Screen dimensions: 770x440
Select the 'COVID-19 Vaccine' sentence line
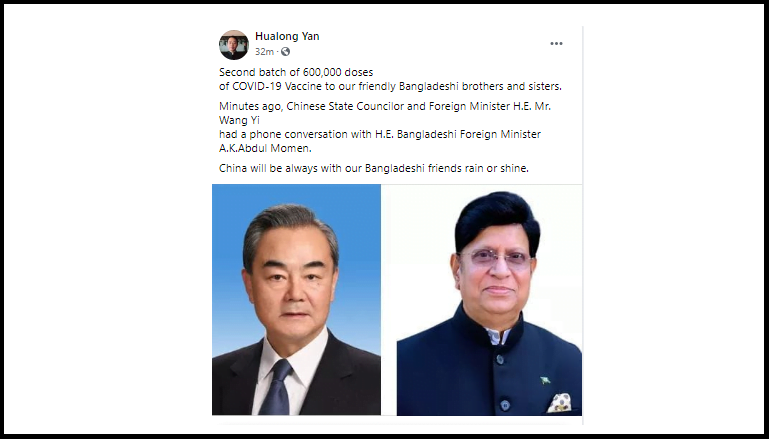[390, 86]
